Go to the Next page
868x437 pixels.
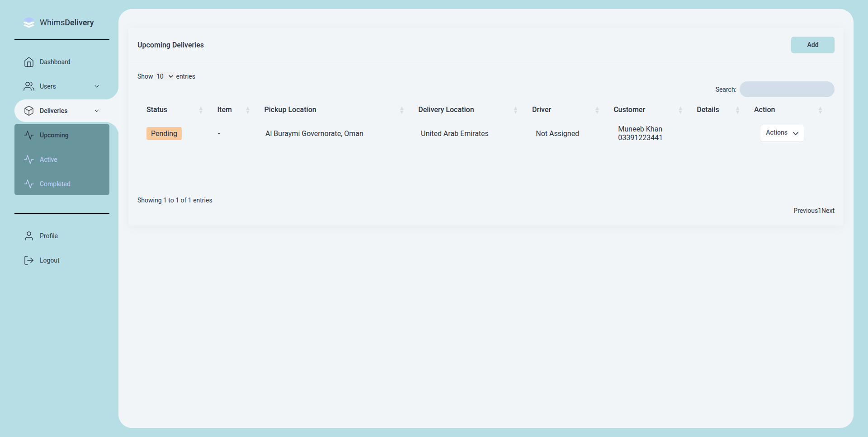(828, 210)
